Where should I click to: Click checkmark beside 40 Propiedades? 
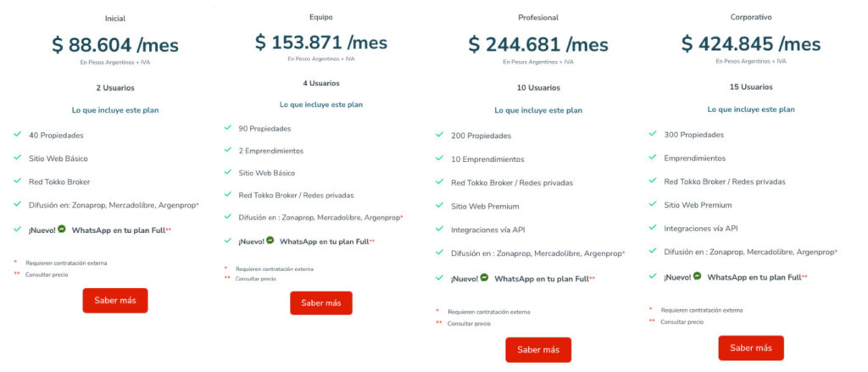(x=18, y=134)
